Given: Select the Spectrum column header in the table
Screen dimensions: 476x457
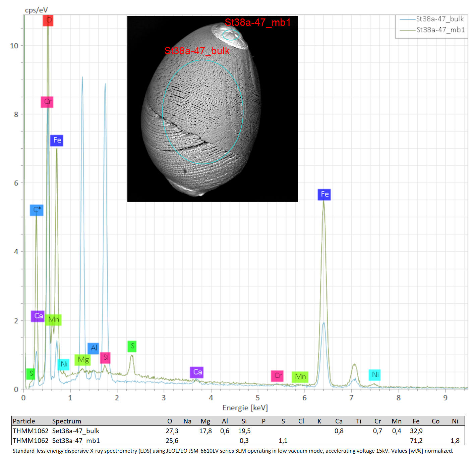Looking at the screenshot, I should [x=67, y=421].
